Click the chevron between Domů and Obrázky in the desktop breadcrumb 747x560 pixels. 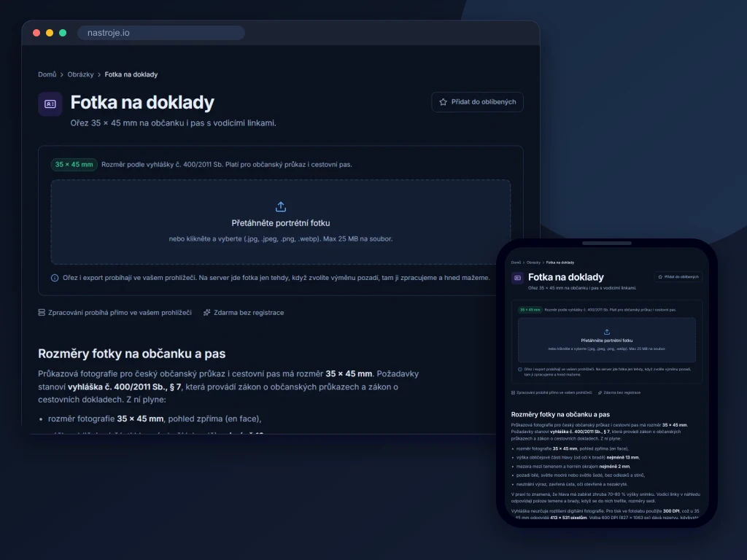62,75
